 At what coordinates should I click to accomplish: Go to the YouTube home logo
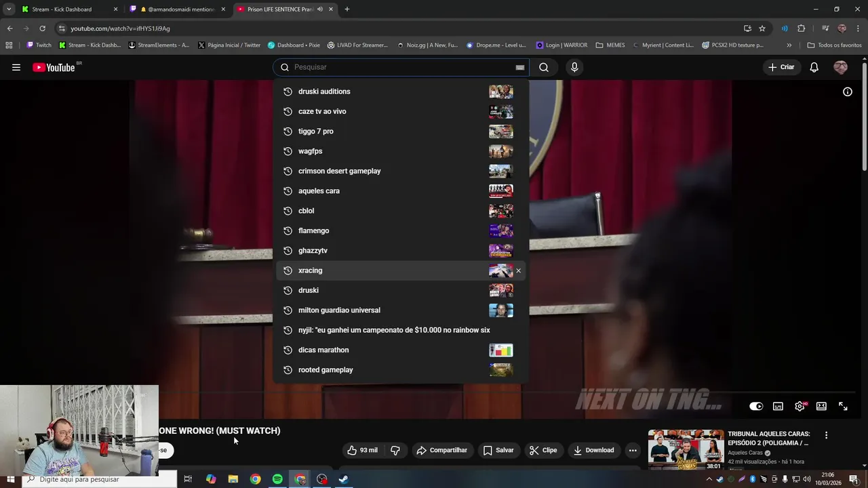tap(54, 67)
